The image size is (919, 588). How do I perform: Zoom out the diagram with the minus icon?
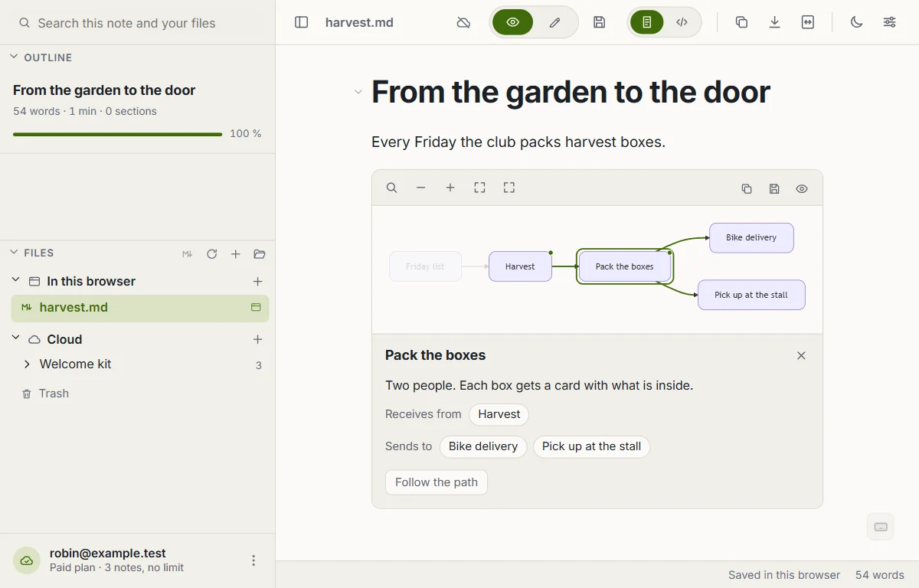pos(420,188)
